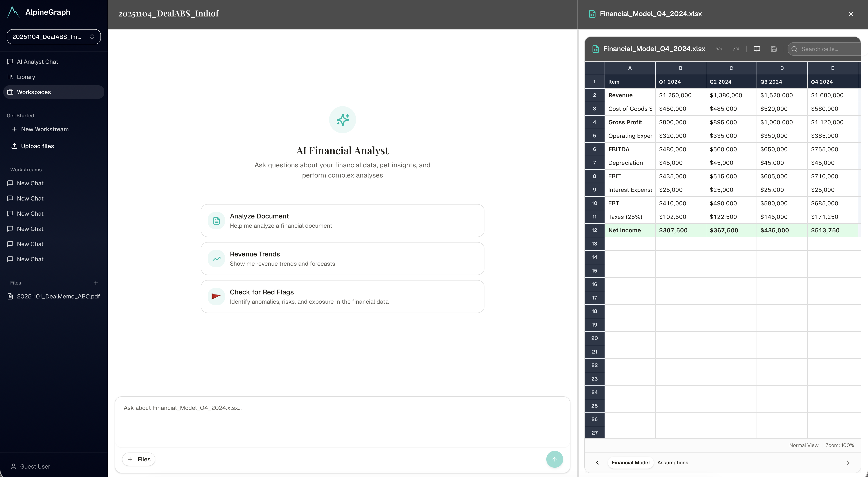Image resolution: width=868 pixels, height=477 pixels.
Task: Select the Financial Model sheet tab
Action: pyautogui.click(x=631, y=462)
